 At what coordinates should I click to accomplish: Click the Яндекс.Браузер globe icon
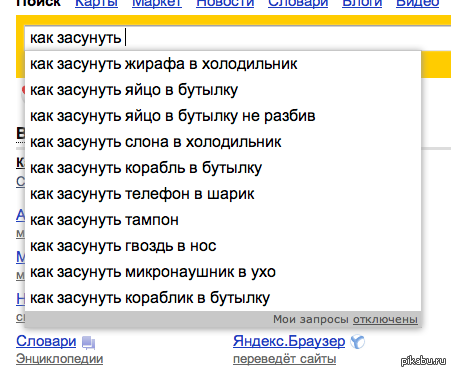358,342
